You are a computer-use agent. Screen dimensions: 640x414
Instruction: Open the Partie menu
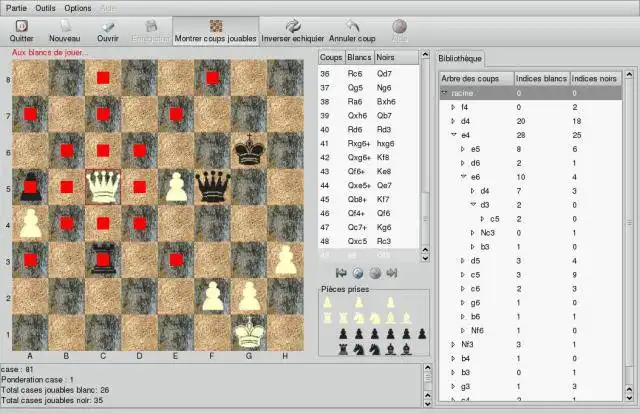tap(16, 8)
